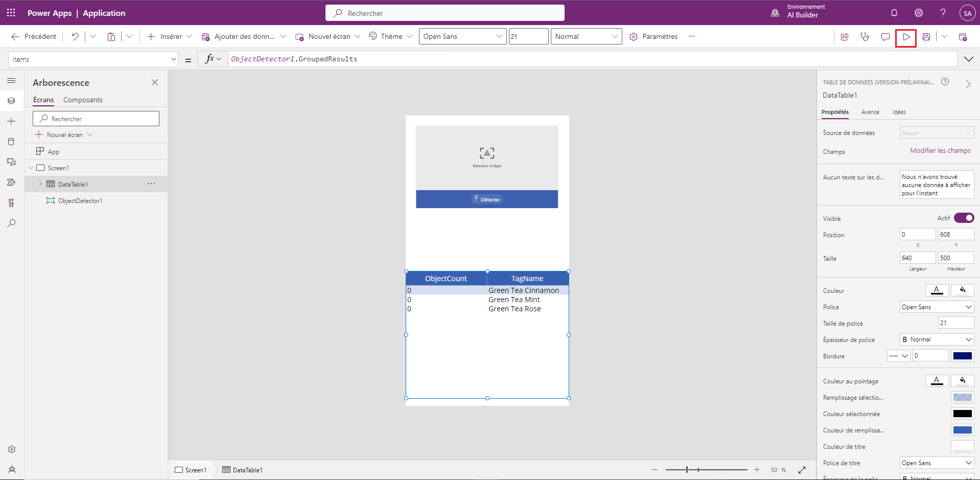Open the Ajouter des données menu
This screenshot has width=980, height=480.
pos(244,36)
